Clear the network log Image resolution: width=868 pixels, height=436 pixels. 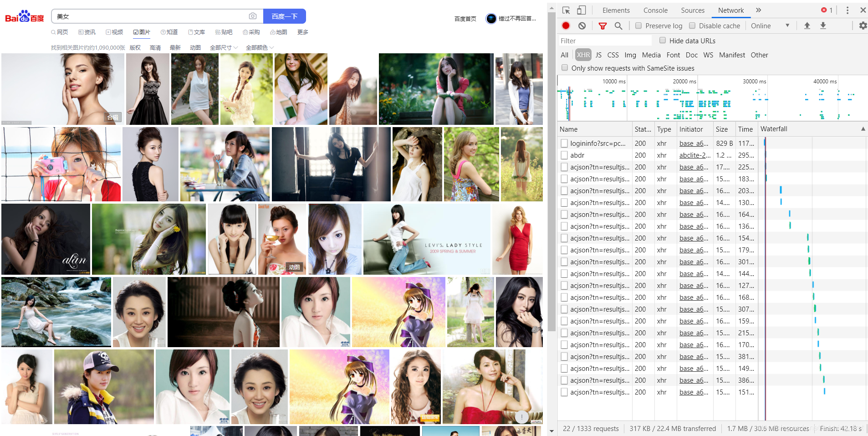click(582, 26)
